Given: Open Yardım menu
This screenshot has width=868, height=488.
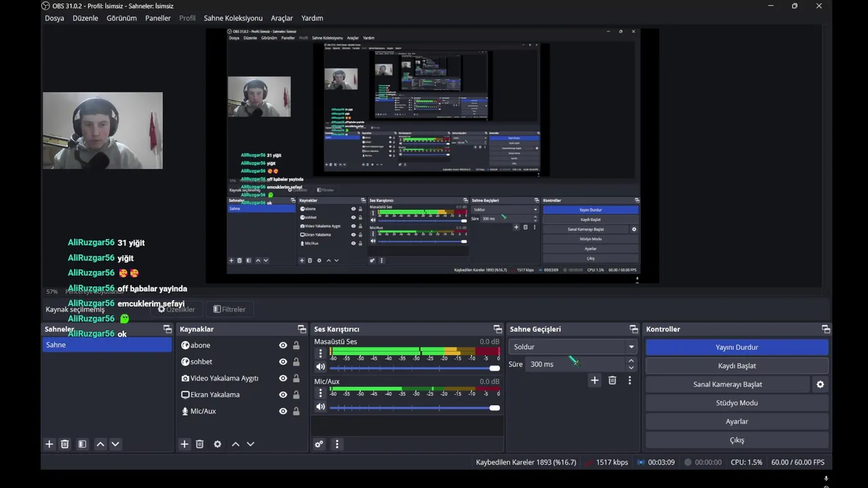Looking at the screenshot, I should click(x=312, y=18).
